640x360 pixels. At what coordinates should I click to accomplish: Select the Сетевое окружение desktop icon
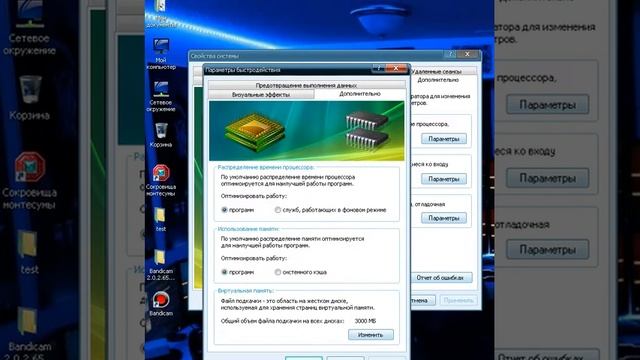[x=161, y=96]
